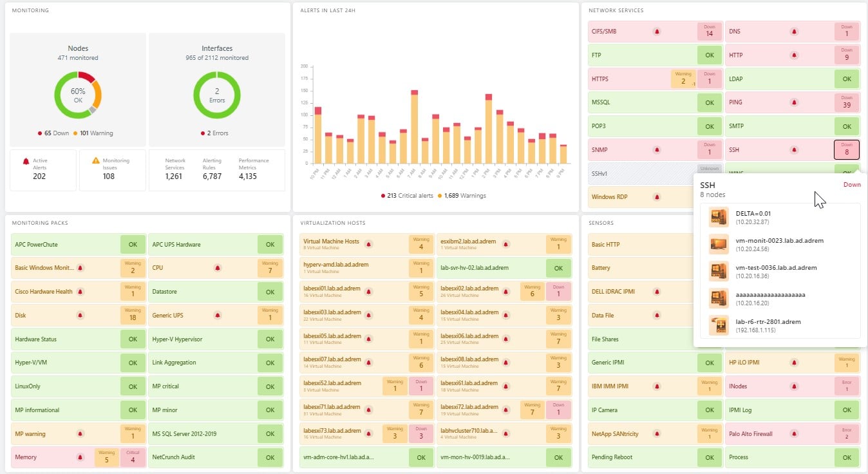Viewport: 868px width, 474px height.
Task: Open the Pending Reboot sensor tile
Action: pos(656,457)
